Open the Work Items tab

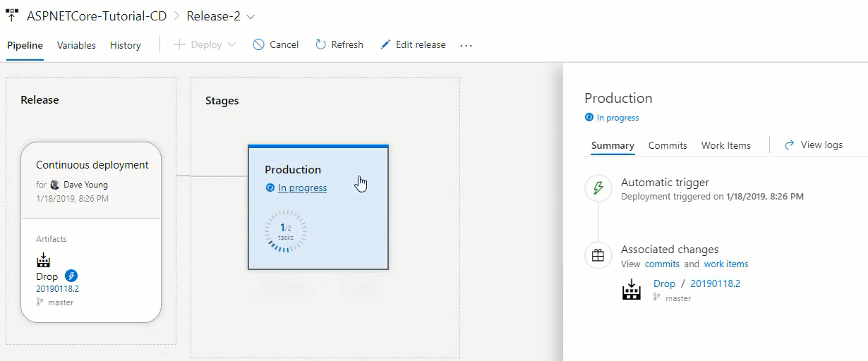pyautogui.click(x=726, y=145)
